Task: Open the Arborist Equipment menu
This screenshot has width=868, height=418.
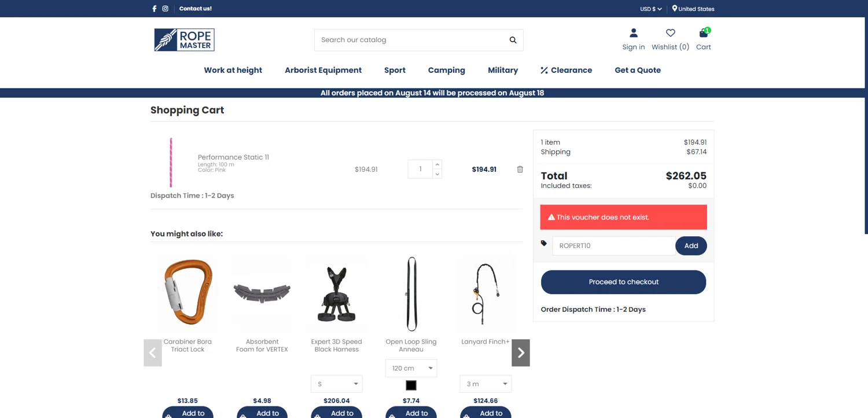Action: (323, 70)
